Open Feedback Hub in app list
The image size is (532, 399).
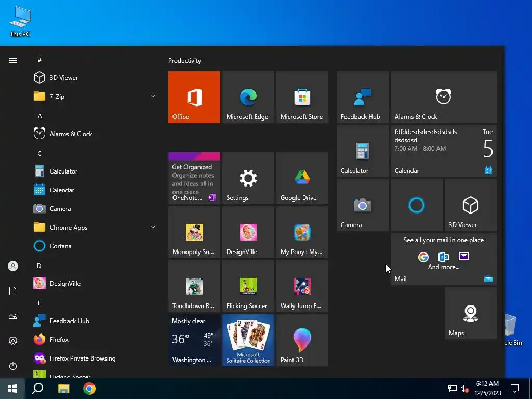[95, 321]
